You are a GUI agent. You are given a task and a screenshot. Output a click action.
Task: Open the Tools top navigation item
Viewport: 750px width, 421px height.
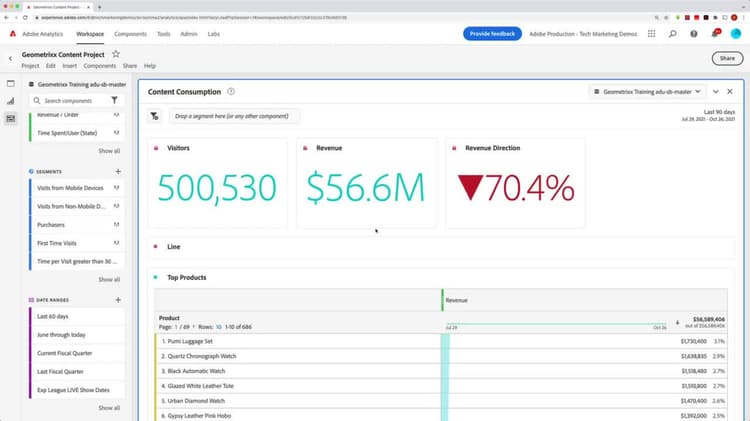point(164,34)
